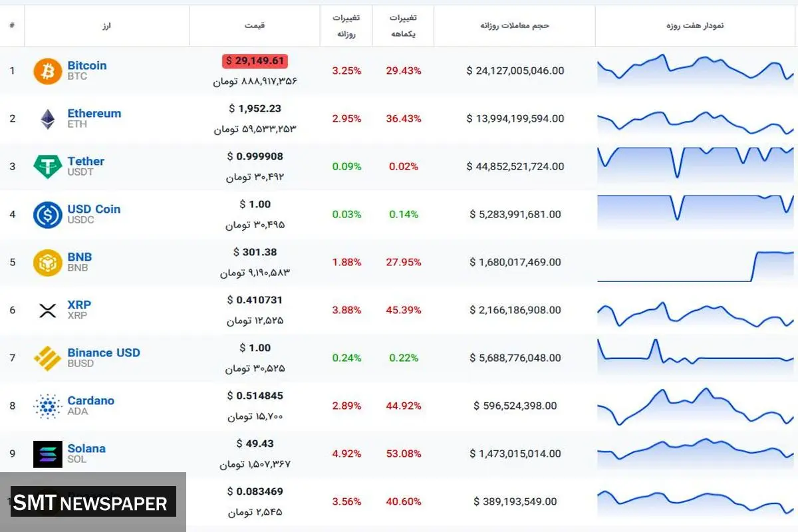This screenshot has width=798, height=532.
Task: Click the USD Coin logo
Action: 48,215
